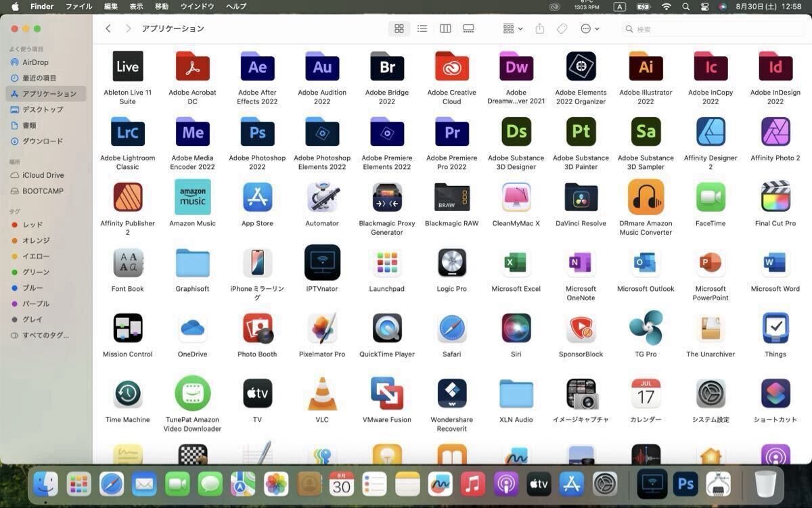The width and height of the screenshot is (812, 508).
Task: Select デスクトップ in sidebar
Action: point(46,110)
